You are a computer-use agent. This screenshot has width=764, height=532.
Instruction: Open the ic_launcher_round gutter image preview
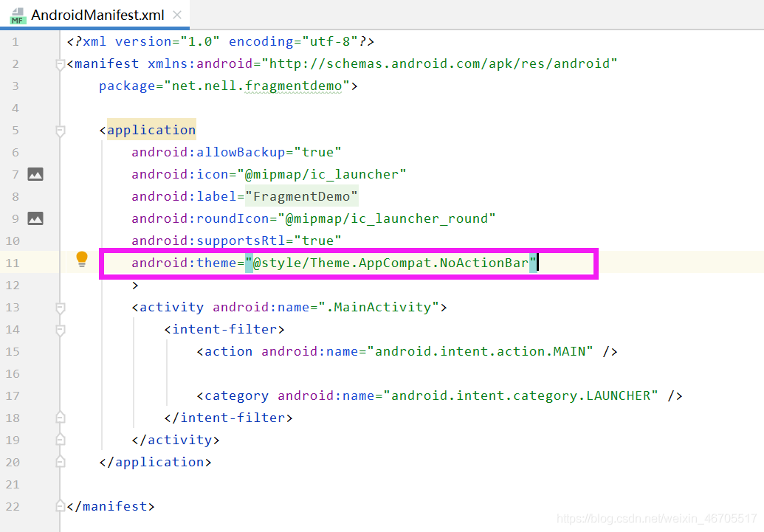tap(35, 218)
